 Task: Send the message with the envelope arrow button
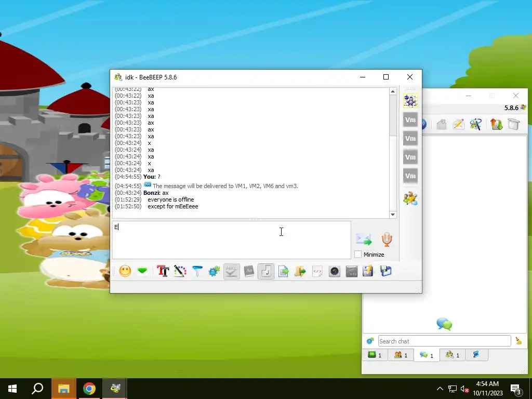364,239
